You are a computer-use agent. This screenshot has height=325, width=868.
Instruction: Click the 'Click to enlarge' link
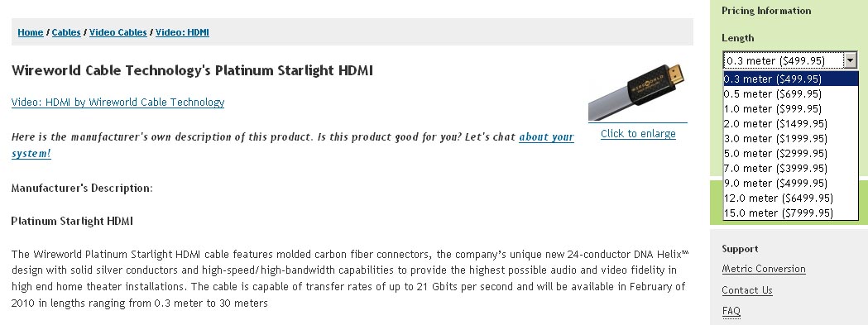[x=638, y=134]
